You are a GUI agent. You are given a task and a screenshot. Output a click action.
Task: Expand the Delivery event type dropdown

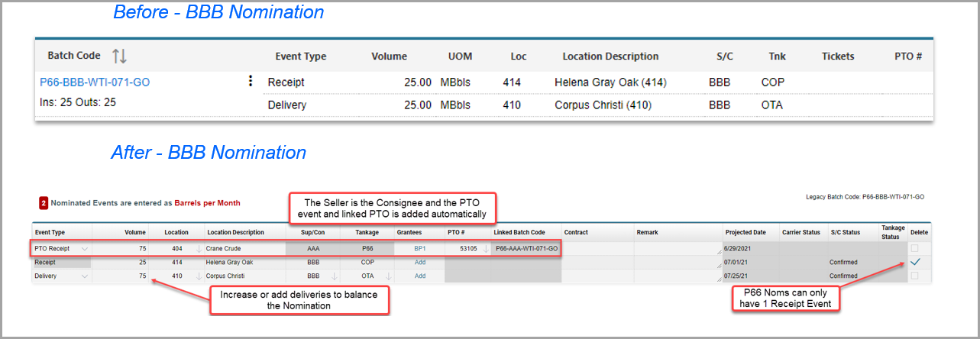(x=84, y=276)
